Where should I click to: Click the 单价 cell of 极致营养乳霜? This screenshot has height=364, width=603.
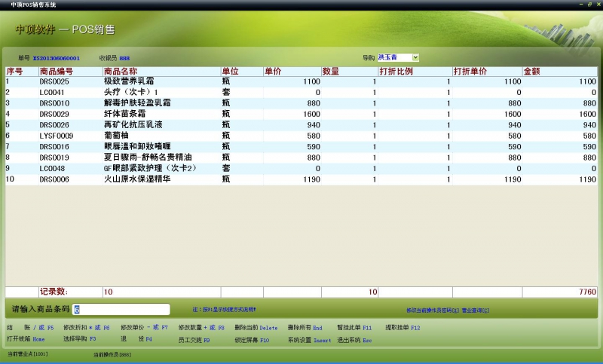pos(292,81)
